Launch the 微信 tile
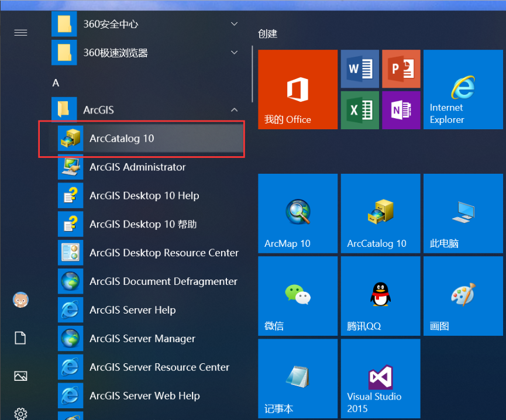 (x=298, y=296)
